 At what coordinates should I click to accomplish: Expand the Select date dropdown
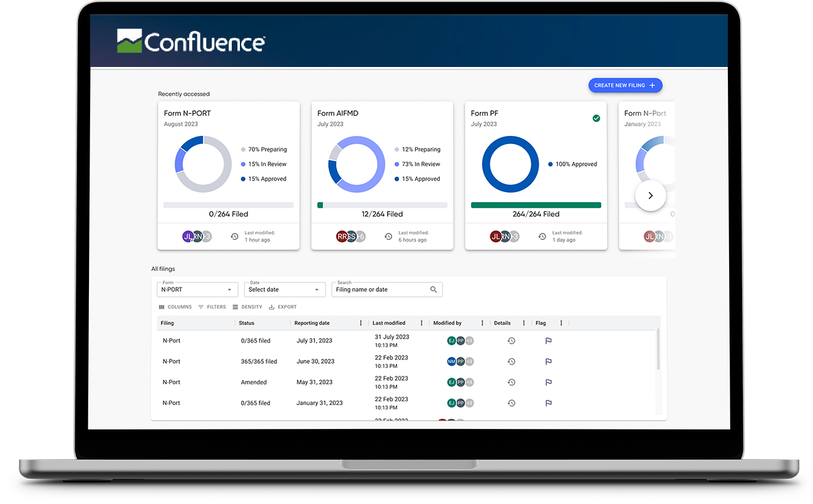coord(284,290)
